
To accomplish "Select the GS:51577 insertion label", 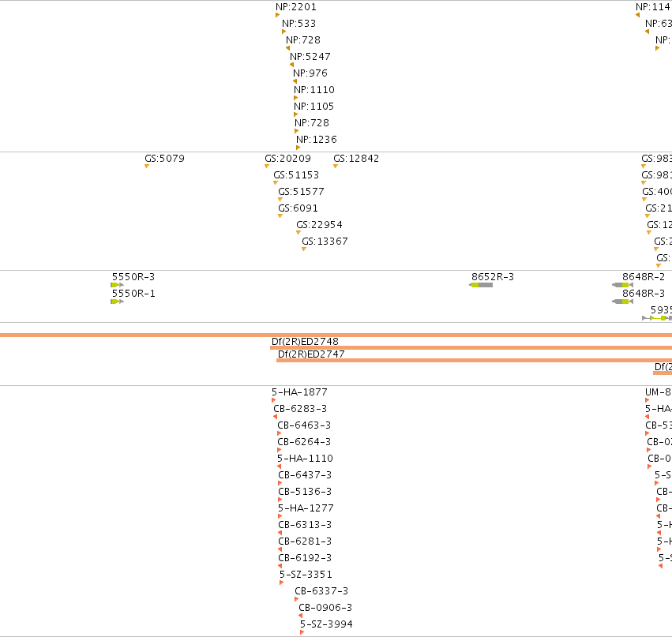I will coord(302,192).
